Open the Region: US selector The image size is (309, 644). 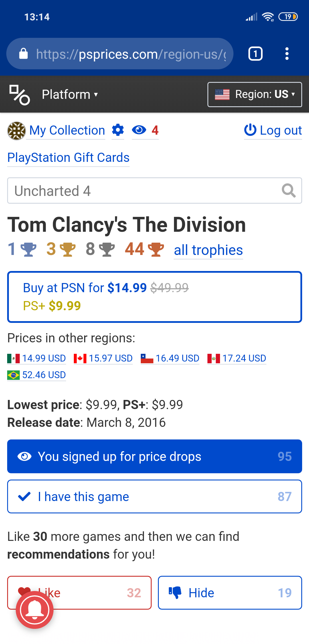pyautogui.click(x=255, y=95)
